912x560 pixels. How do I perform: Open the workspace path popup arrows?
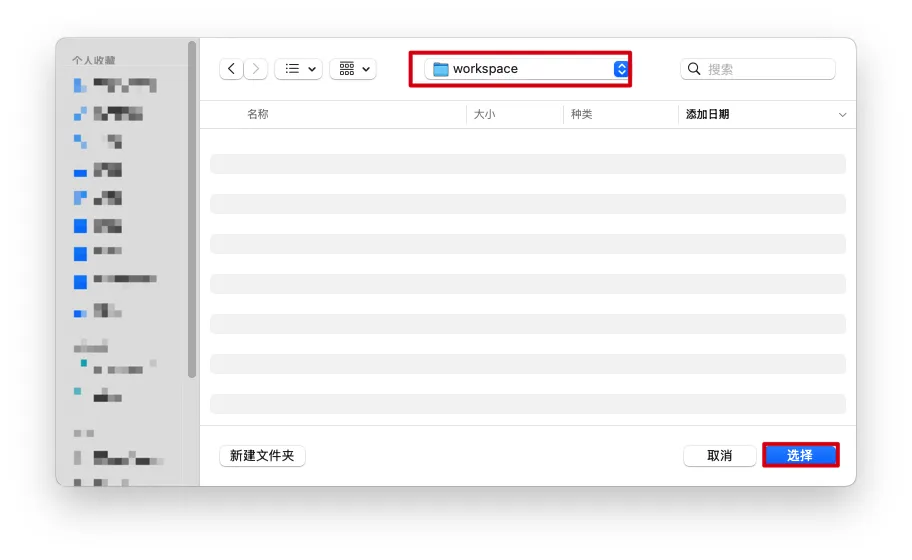pos(621,69)
